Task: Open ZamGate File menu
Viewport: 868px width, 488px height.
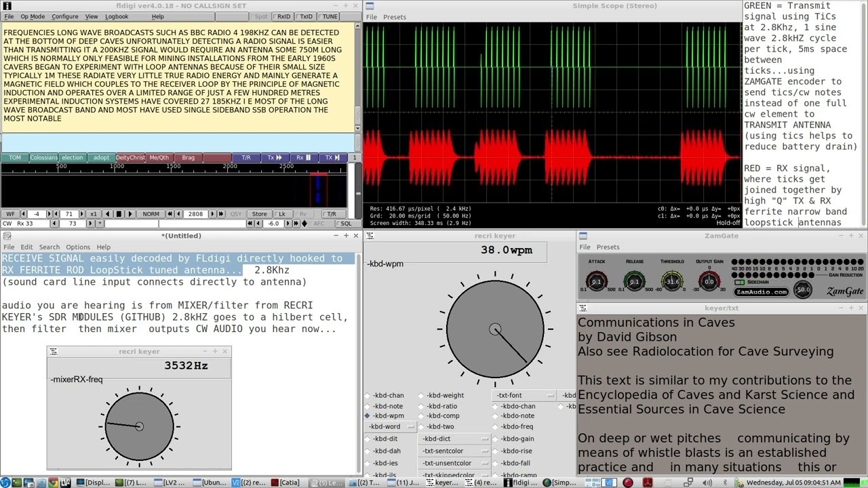Action: click(x=585, y=247)
